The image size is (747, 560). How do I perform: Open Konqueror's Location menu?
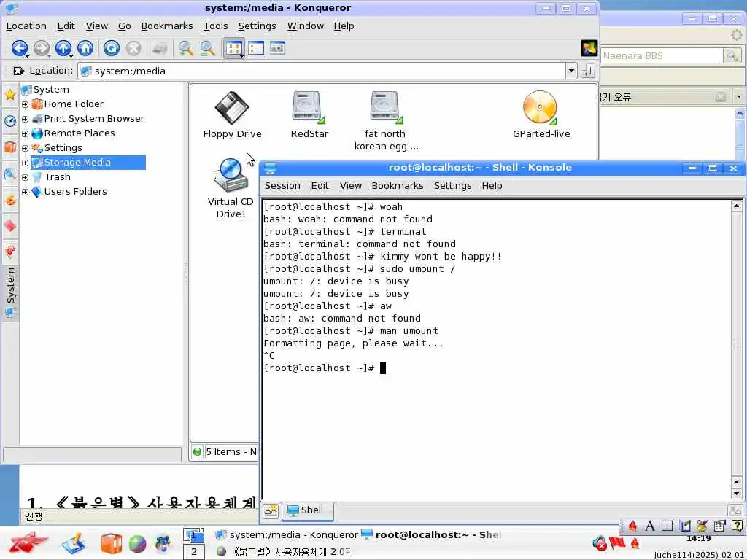26,26
